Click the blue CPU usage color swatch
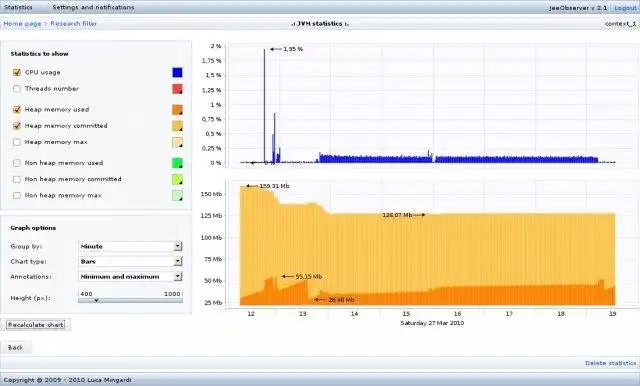640x386 pixels. (x=177, y=73)
